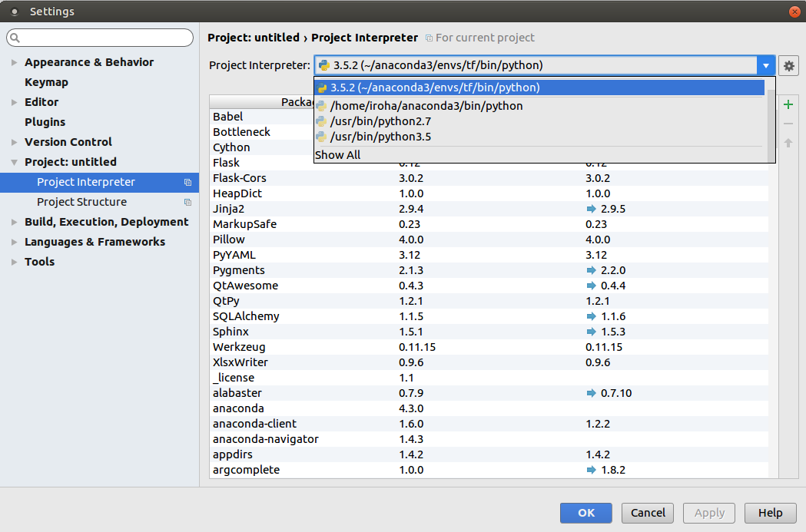
Task: Click Python icon of /usr/bin/python2.7 entry
Action: point(321,122)
